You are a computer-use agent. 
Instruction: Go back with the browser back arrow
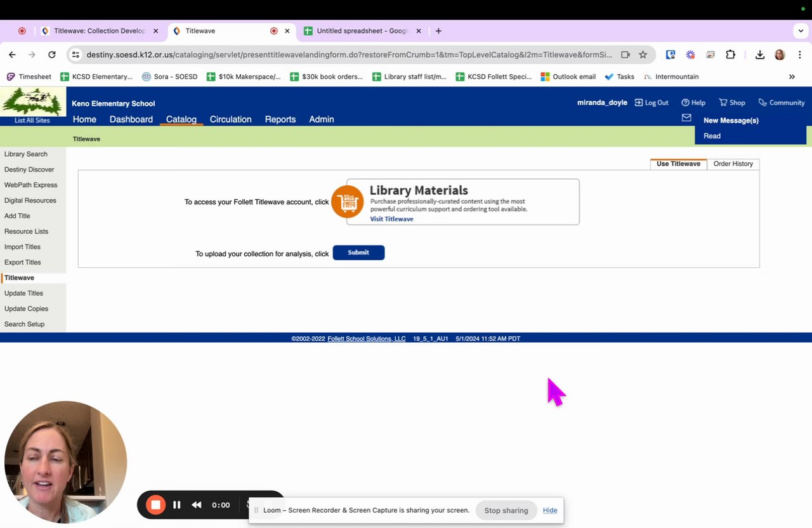12,55
